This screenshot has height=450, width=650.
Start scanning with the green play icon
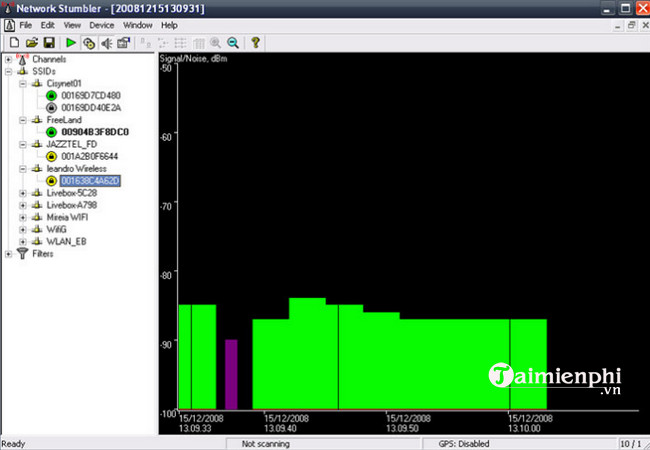tap(71, 43)
